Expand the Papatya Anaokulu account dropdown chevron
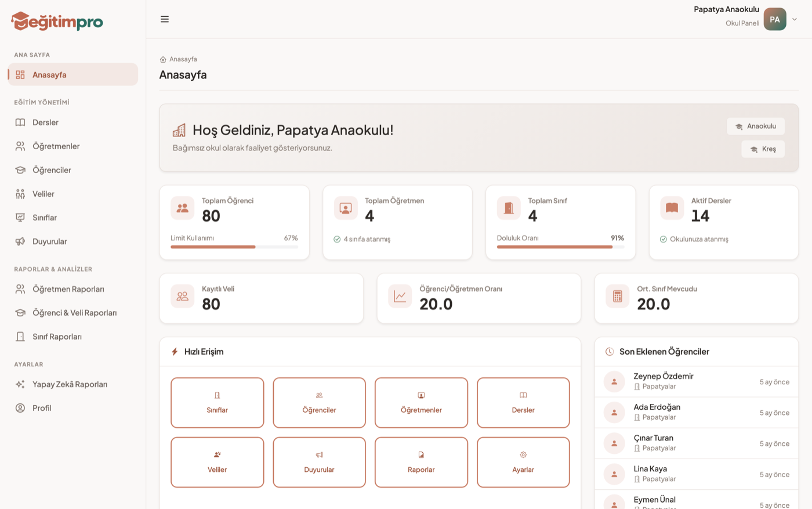 [795, 19]
